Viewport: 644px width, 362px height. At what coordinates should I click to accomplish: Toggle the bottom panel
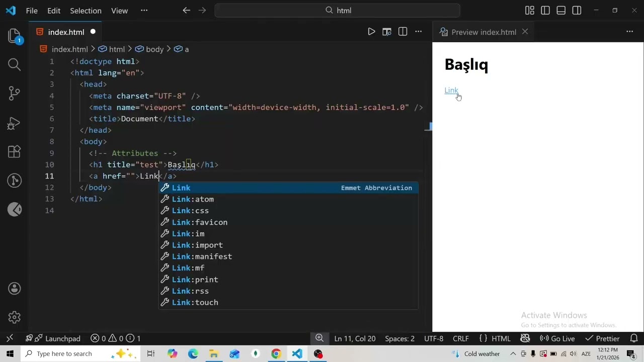pos(561,10)
